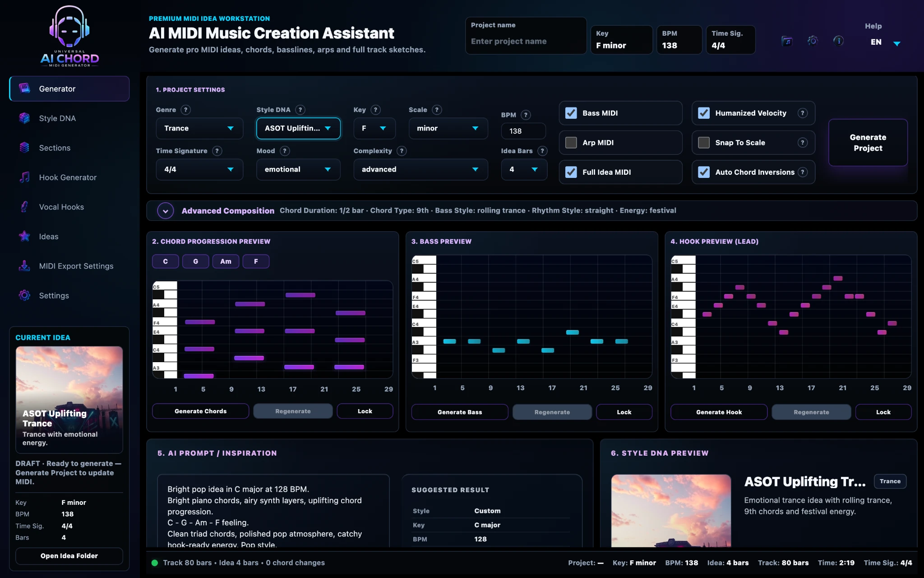Open the Style DNA dropdown

coord(298,128)
